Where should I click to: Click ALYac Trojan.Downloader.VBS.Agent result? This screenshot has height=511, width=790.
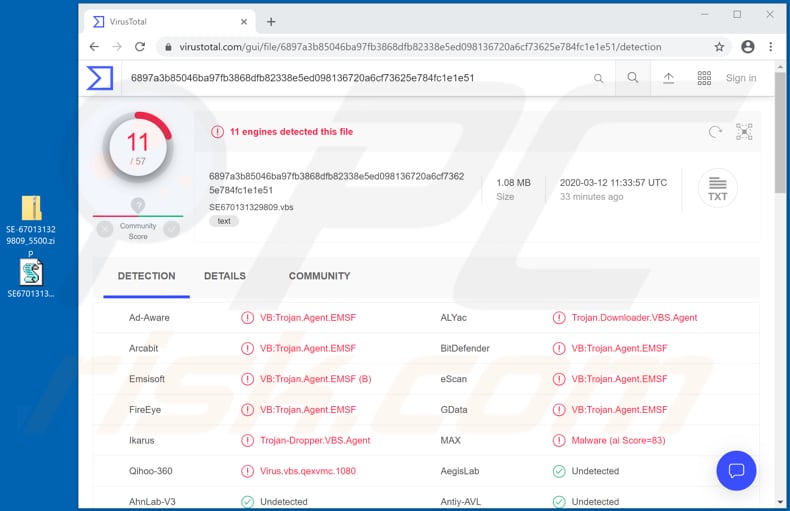tap(634, 318)
